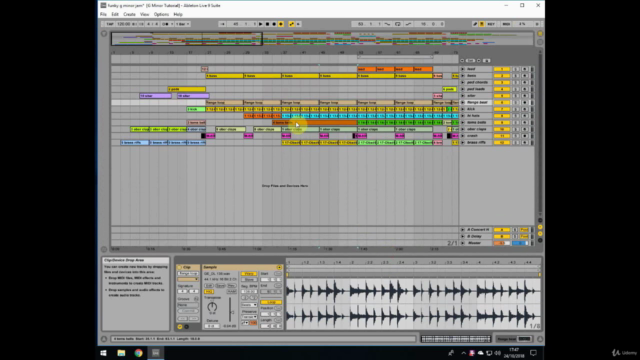Click the MIDI map mode button
Screen dimensions: 640x360
(x=506, y=24)
